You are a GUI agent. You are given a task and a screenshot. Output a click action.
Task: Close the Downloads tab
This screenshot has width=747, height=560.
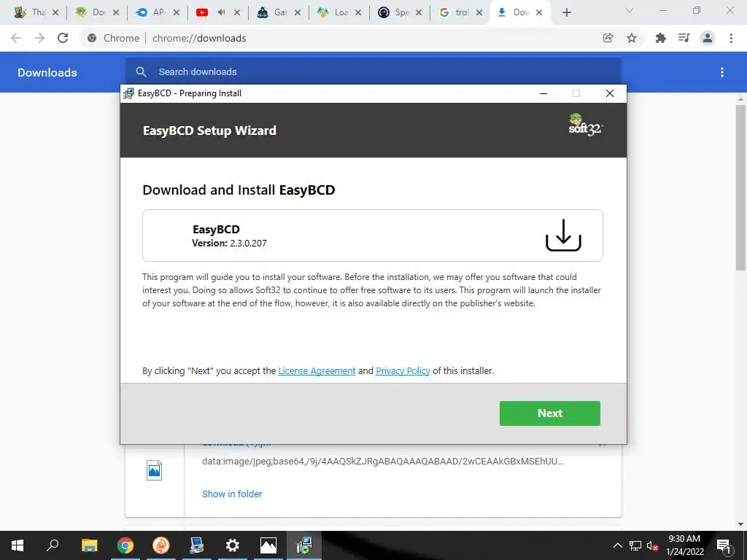539,12
